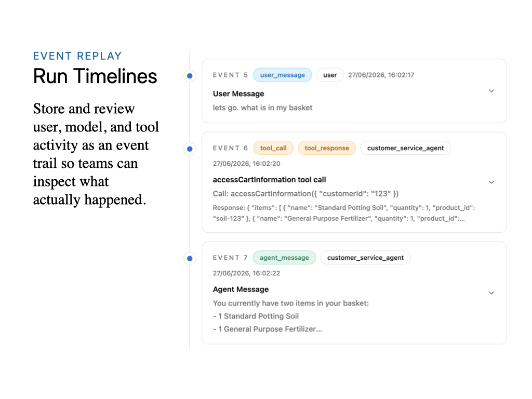Click the agent_message tag on Event 7
The image size is (532, 399).
[284, 258]
